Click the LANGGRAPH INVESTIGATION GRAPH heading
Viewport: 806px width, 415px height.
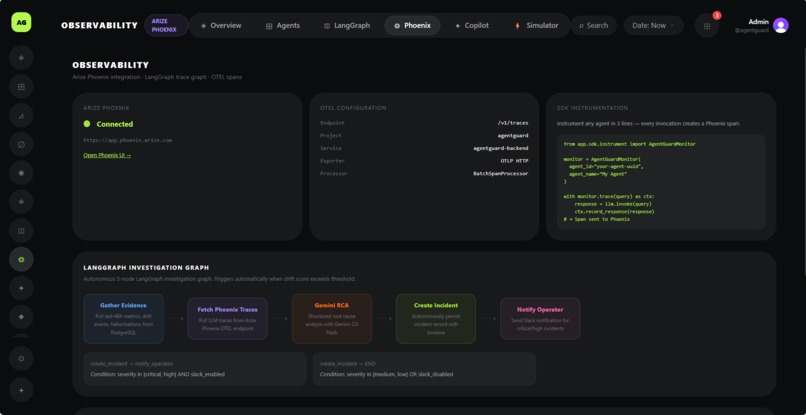tap(146, 268)
